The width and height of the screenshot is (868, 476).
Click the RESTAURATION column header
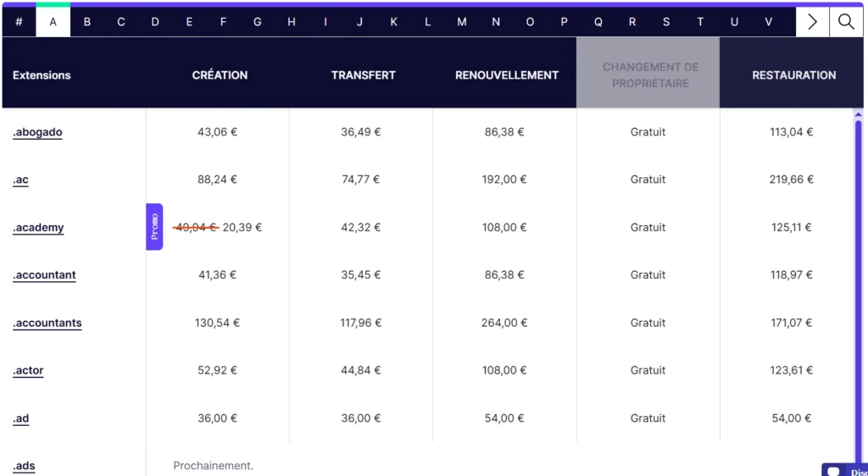click(x=793, y=75)
